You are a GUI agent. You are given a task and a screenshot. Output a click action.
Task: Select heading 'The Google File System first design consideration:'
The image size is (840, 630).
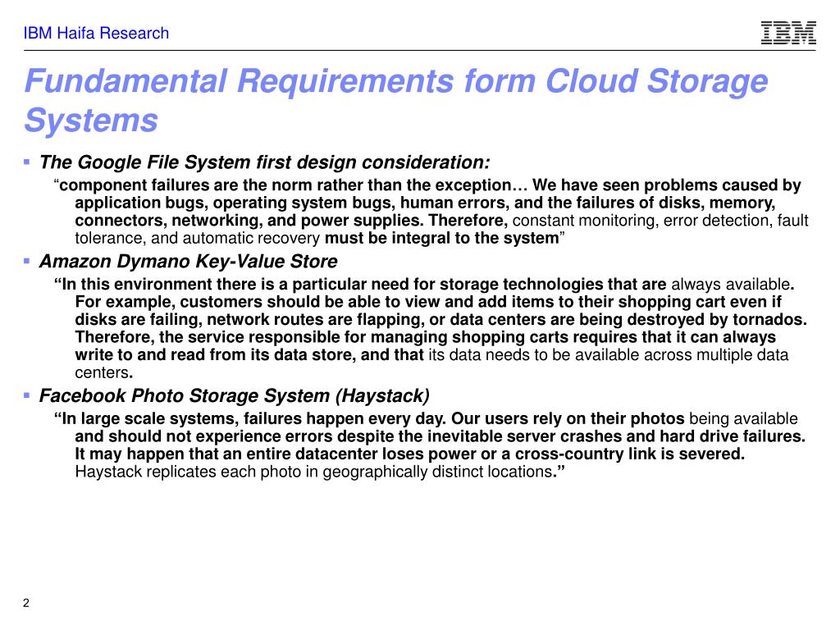(265, 162)
